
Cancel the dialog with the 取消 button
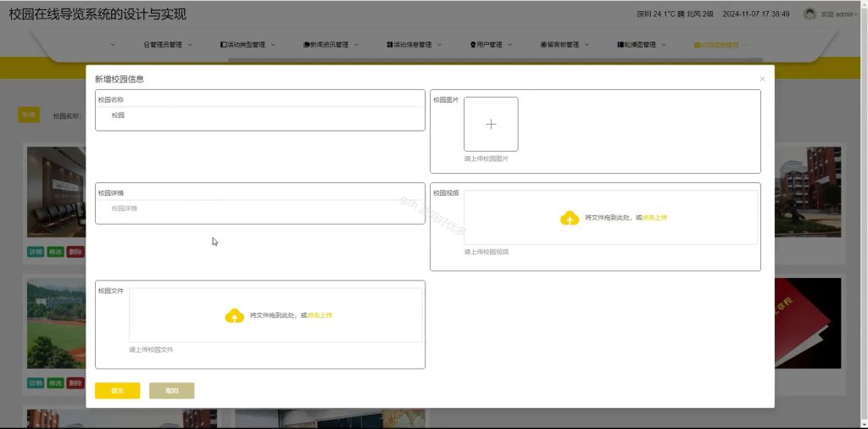coord(171,391)
